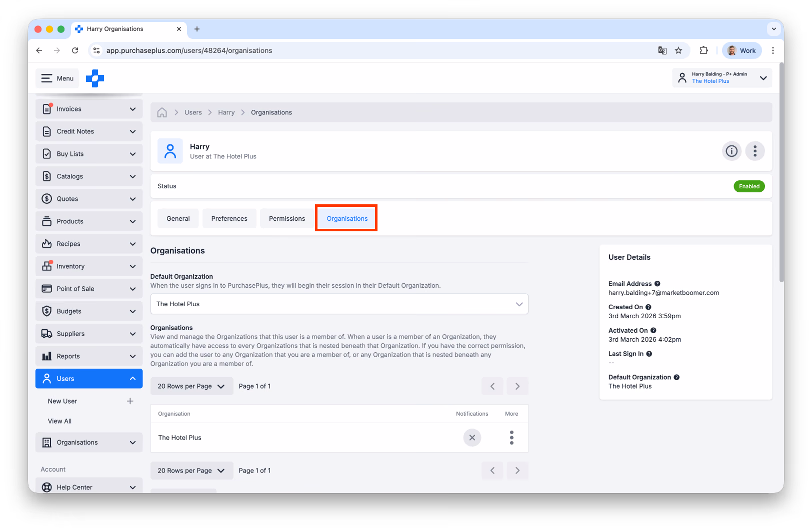Click the Recipes icon in sidebar

47,244
